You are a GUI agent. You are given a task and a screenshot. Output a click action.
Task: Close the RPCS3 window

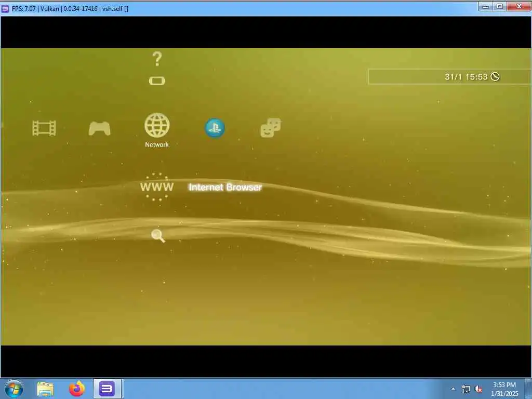click(519, 6)
